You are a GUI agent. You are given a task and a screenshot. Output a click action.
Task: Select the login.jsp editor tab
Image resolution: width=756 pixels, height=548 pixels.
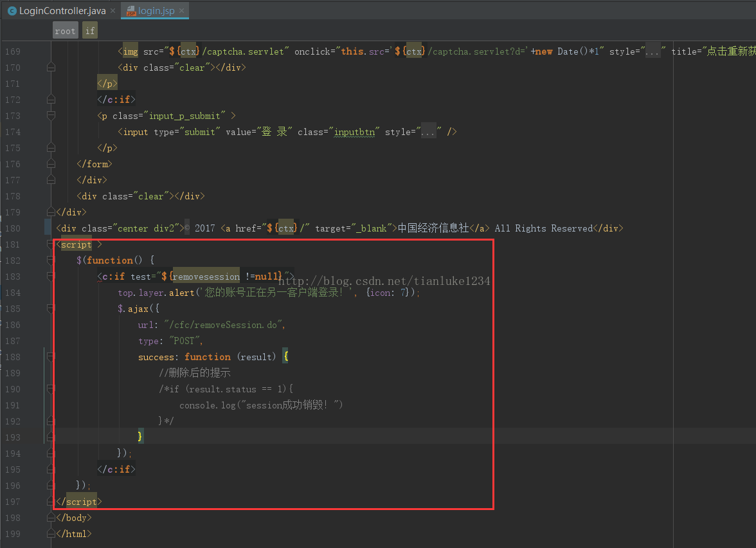pos(156,10)
